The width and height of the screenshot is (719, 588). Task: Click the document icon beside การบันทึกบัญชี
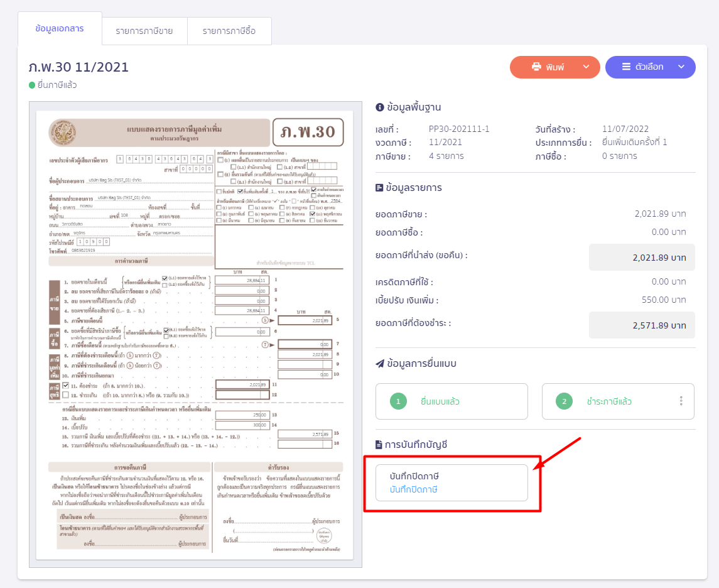coord(379,445)
